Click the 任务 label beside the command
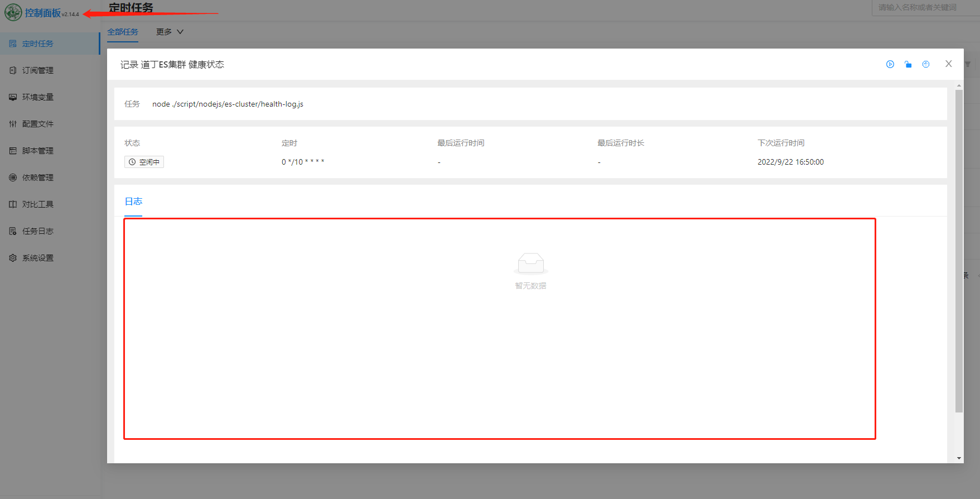Image resolution: width=980 pixels, height=499 pixels. (x=132, y=104)
